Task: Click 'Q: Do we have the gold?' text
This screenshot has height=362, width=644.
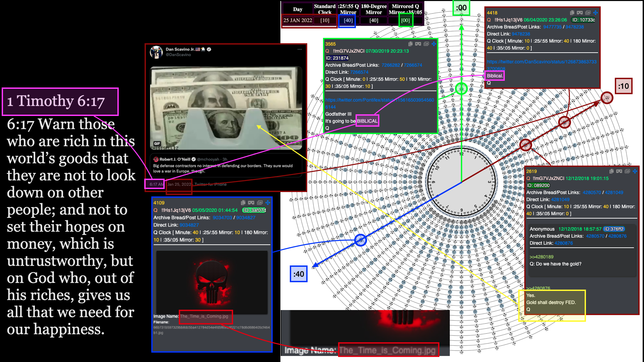Action: click(555, 264)
